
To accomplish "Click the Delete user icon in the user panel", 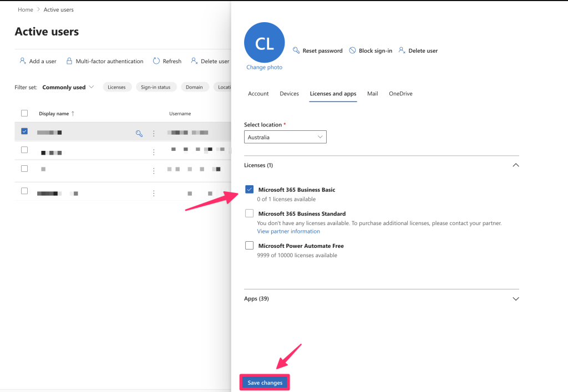I will [402, 50].
